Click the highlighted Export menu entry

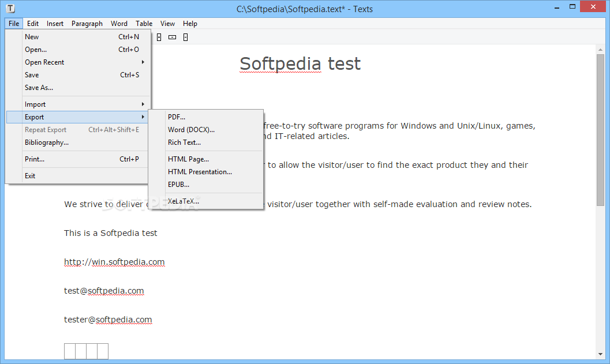pyautogui.click(x=78, y=117)
